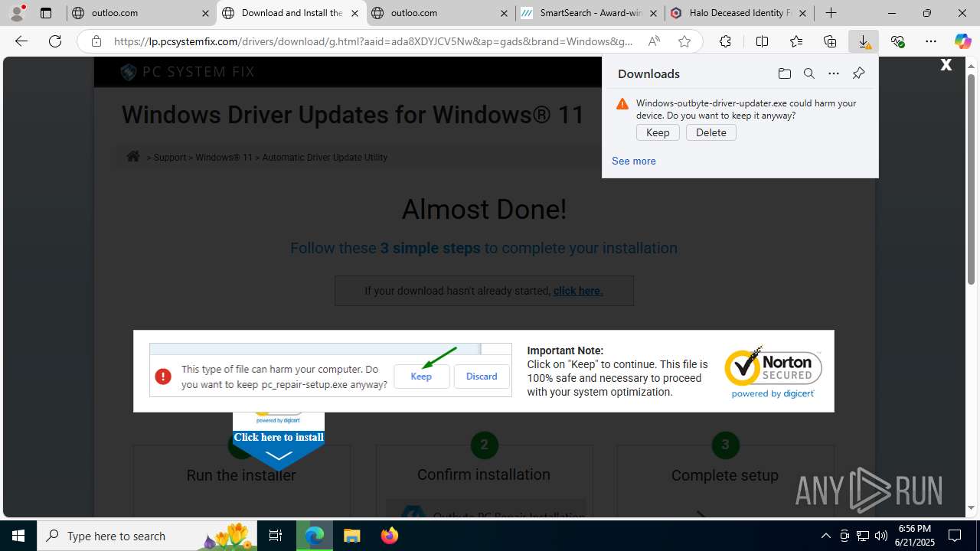Click Automatic Driver Update Utility breadcrumb
The image size is (980, 551).
tap(325, 157)
